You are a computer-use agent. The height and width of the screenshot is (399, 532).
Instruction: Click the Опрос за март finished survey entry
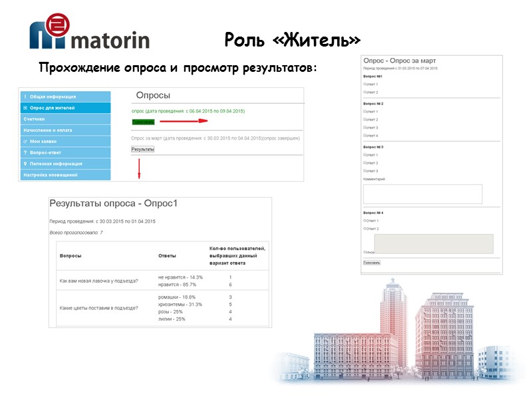pos(215,138)
